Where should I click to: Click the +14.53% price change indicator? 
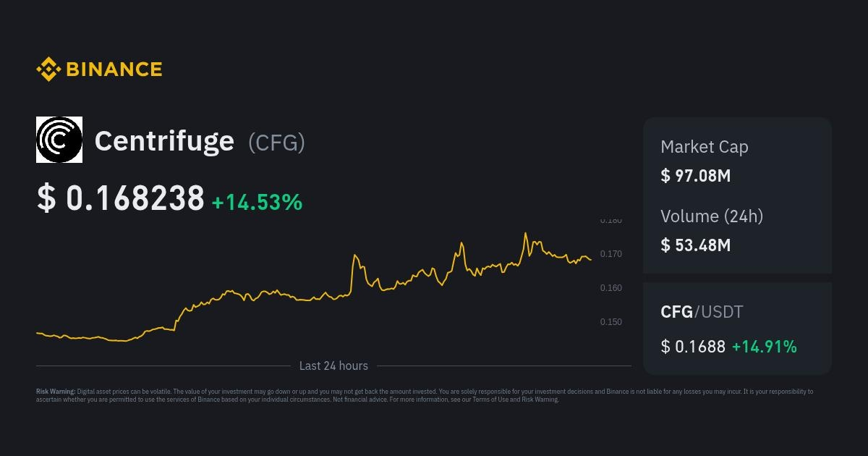[257, 203]
